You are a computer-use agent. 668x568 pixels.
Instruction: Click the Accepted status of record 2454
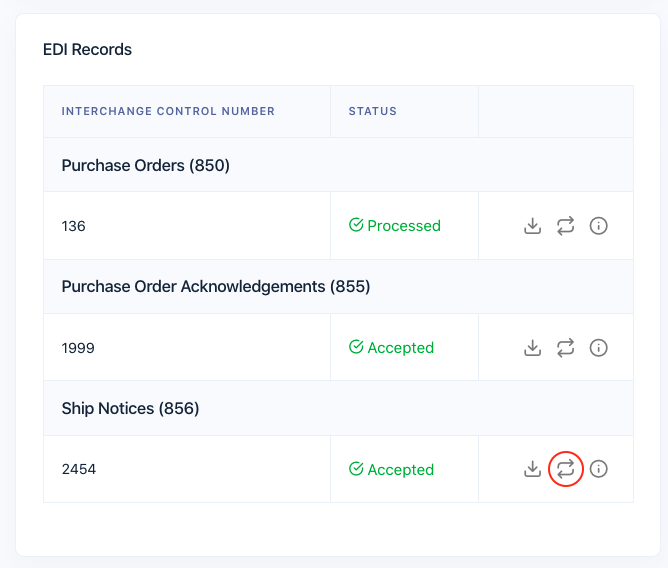391,469
